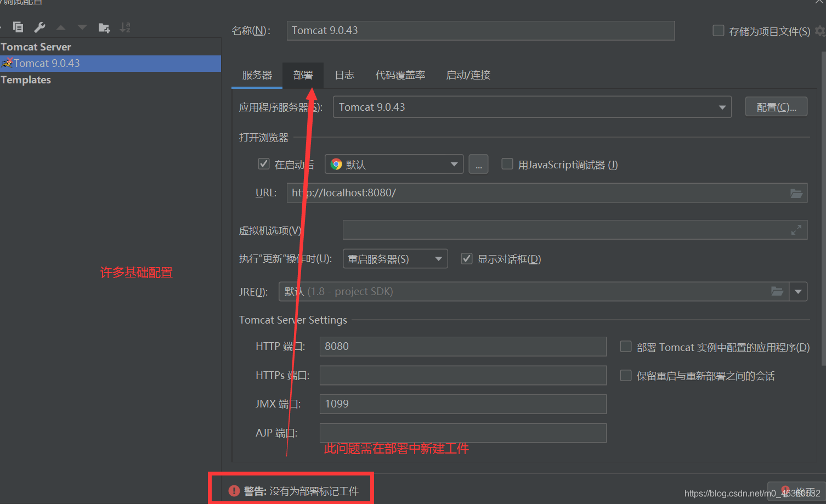Check deploy applications configured in Tomcat instance
The image size is (826, 504).
(x=625, y=347)
